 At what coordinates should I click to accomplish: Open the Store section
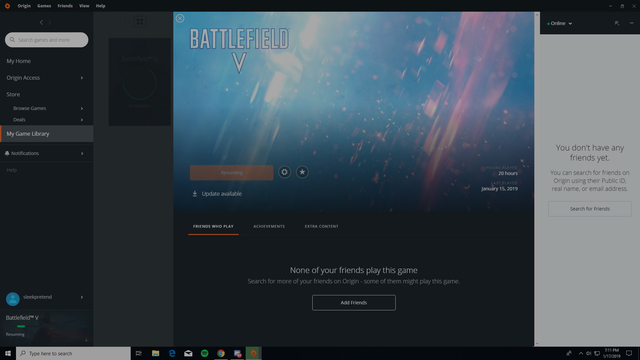click(13, 94)
